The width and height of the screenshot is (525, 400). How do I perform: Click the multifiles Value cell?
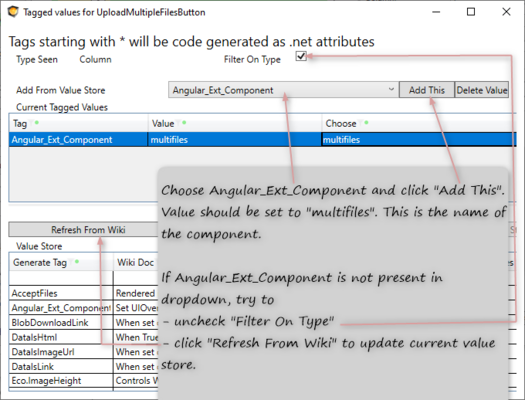tap(234, 140)
